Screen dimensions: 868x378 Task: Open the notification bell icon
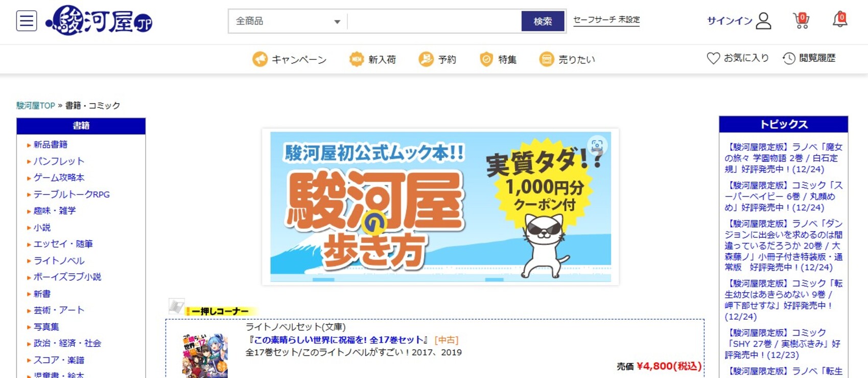[x=840, y=20]
